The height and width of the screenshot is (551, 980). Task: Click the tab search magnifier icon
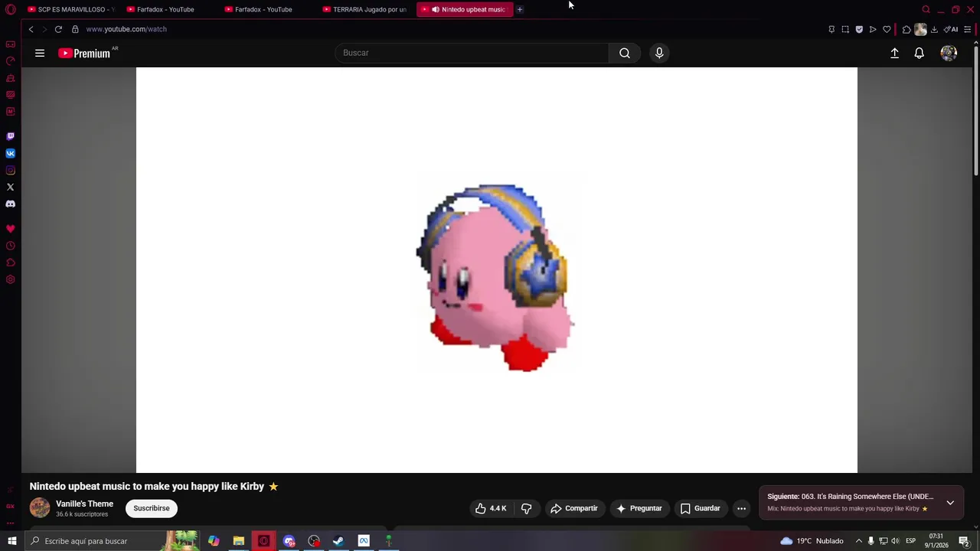pos(926,9)
